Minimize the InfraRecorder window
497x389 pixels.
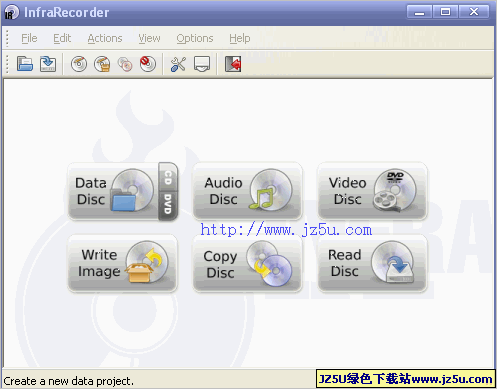point(419,12)
